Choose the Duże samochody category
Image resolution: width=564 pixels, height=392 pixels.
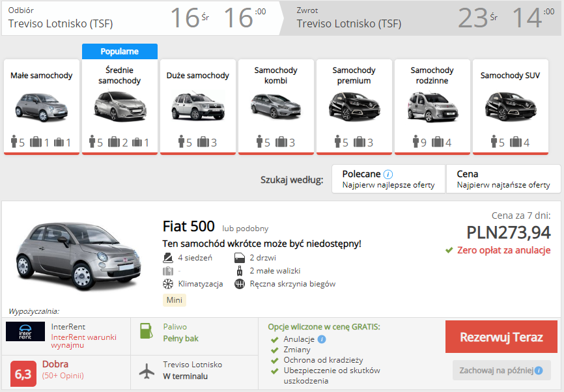pos(198,107)
